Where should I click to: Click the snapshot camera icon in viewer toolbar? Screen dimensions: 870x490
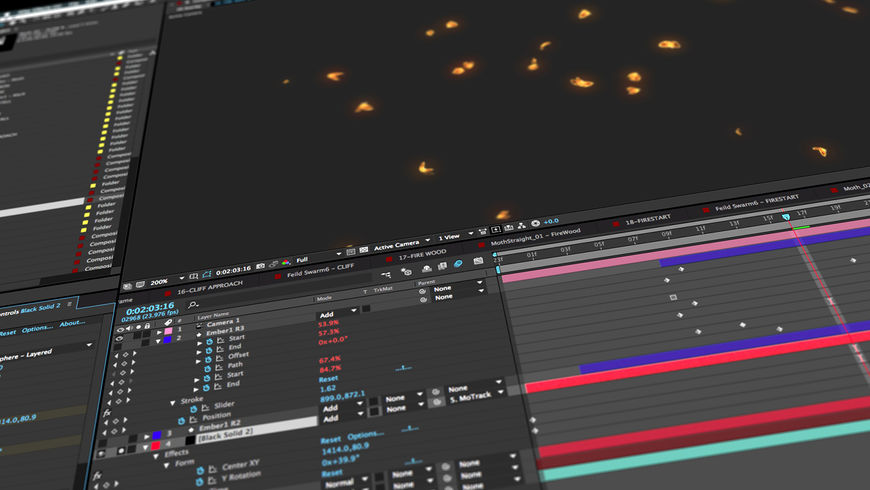tap(259, 266)
